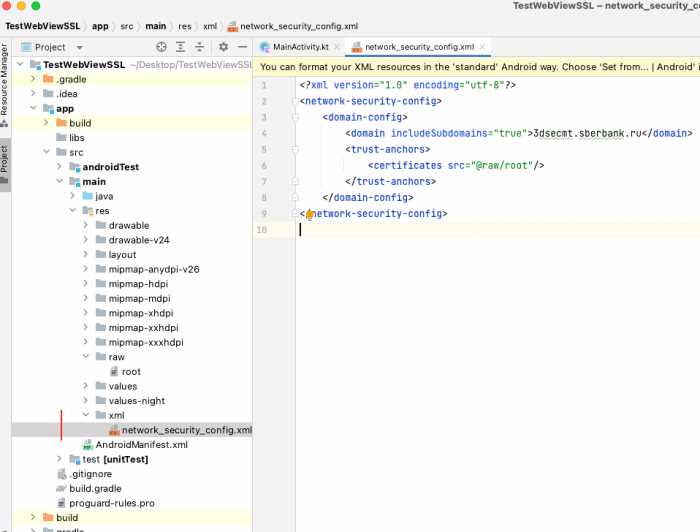700x532 pixels.
Task: Select the mipmap-mdpi folder
Action: (133, 298)
